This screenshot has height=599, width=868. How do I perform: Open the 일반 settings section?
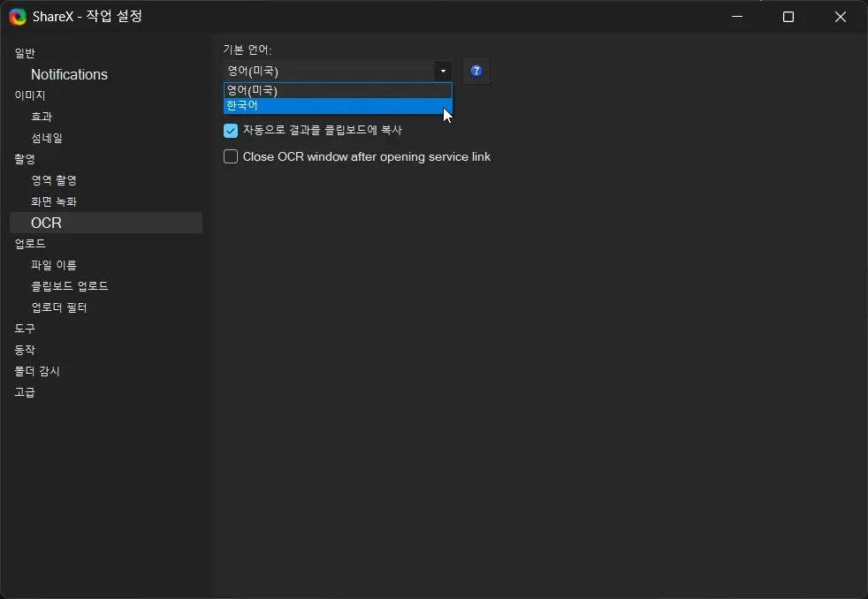click(x=25, y=53)
